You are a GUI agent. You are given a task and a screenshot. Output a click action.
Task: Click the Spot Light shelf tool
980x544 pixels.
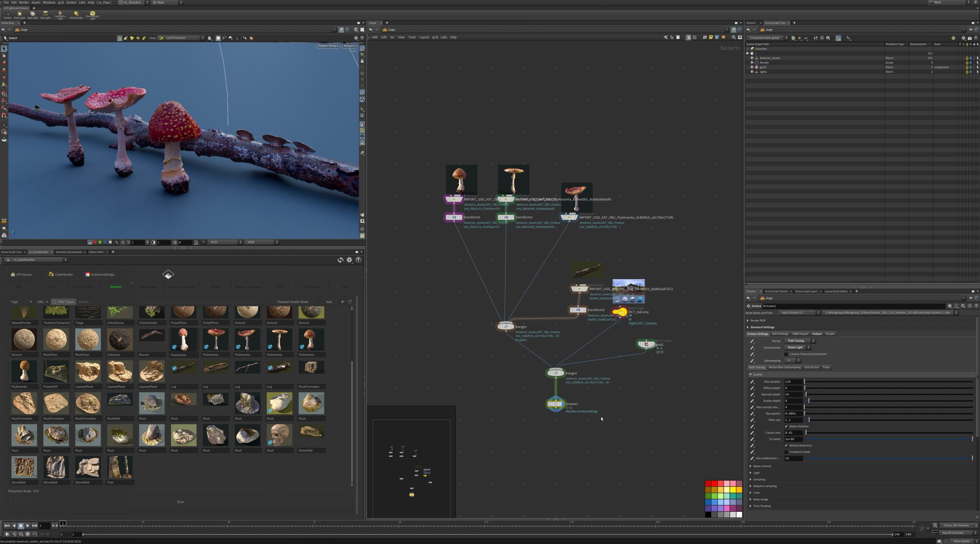(33, 15)
